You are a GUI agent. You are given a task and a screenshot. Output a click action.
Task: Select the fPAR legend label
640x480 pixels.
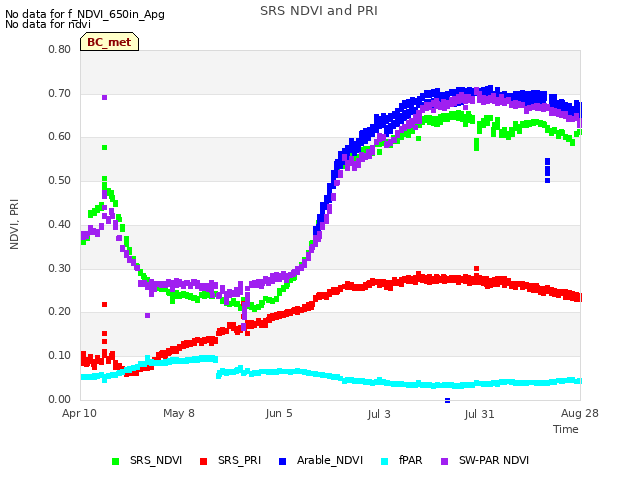pyautogui.click(x=411, y=460)
